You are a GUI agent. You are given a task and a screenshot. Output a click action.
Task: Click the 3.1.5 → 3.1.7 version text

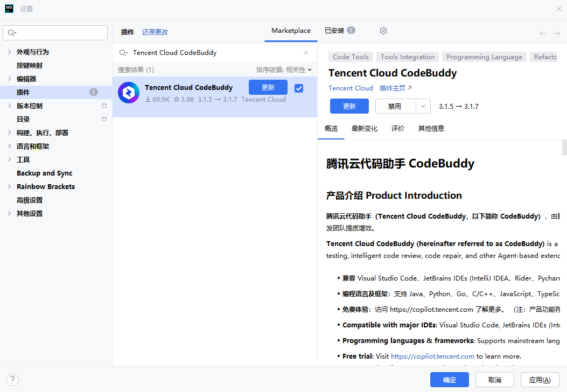click(x=459, y=106)
